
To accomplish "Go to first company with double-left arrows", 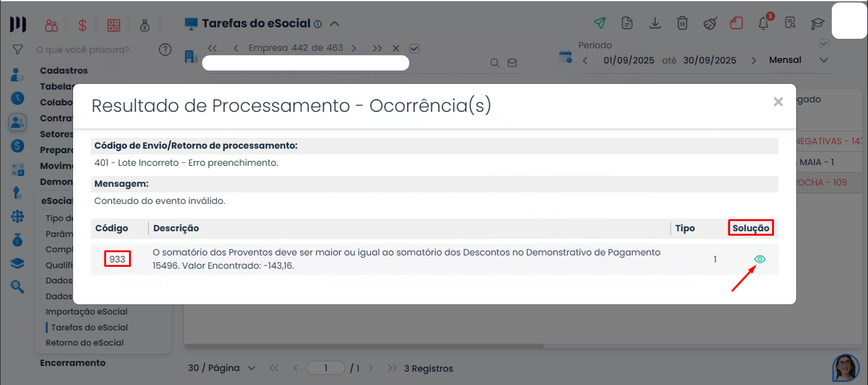I will click(x=212, y=48).
